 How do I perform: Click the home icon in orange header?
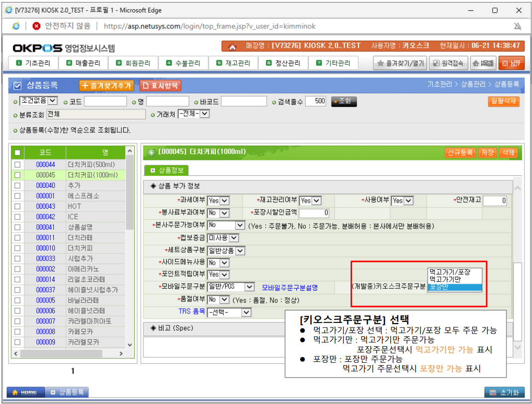click(x=232, y=46)
